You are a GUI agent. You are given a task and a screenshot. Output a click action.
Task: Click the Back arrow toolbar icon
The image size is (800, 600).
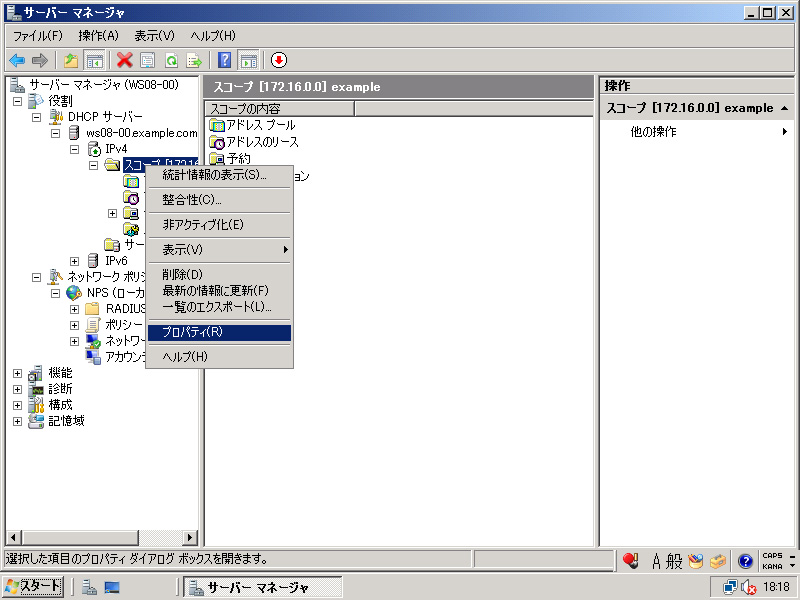[17, 60]
